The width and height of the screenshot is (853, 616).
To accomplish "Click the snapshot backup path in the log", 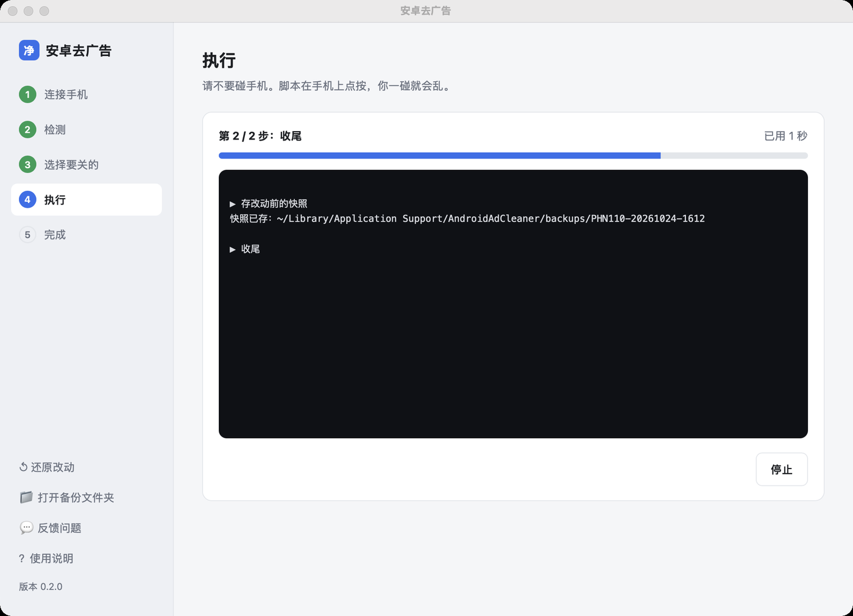I will click(x=490, y=219).
